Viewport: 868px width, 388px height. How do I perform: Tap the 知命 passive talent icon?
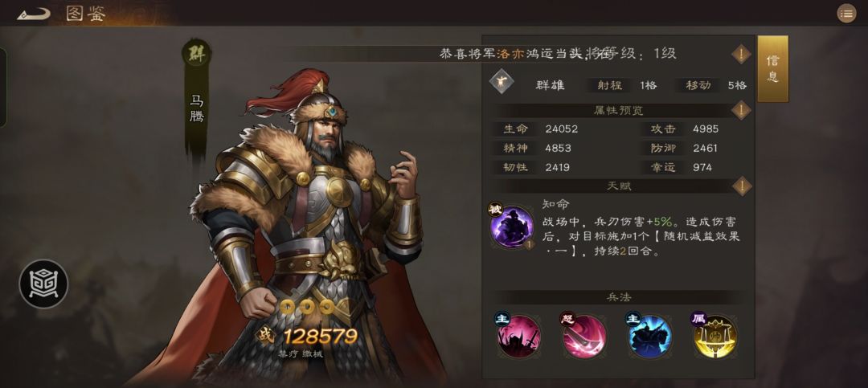click(x=511, y=227)
